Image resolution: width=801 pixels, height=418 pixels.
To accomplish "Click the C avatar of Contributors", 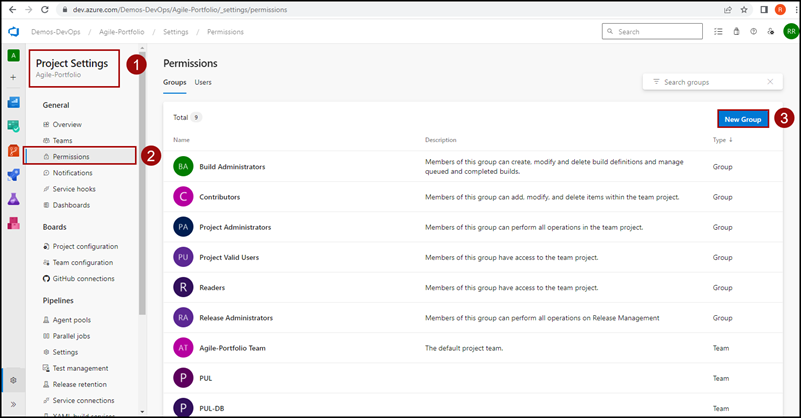I will pyautogui.click(x=183, y=197).
